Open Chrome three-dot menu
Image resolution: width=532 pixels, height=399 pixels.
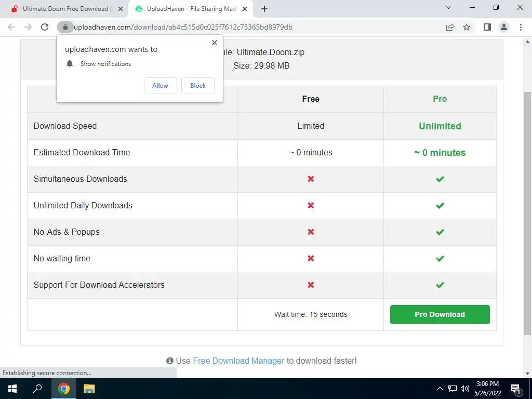tap(521, 27)
